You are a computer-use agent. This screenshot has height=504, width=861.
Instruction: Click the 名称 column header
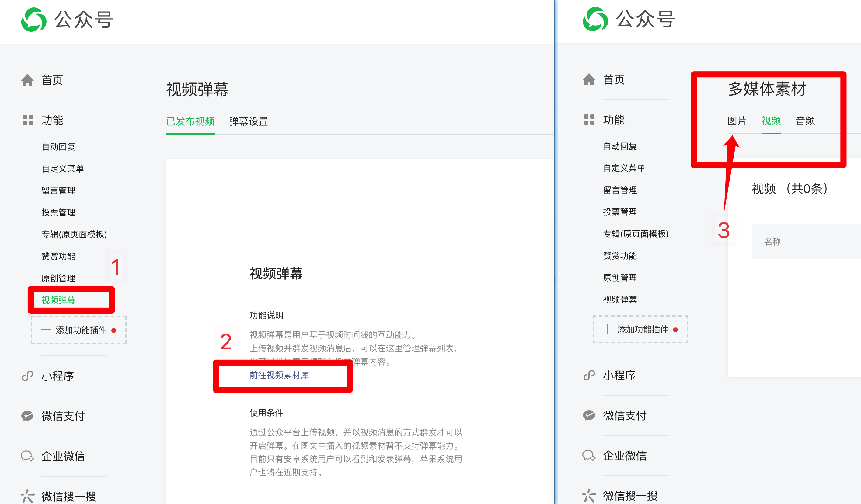coord(772,242)
